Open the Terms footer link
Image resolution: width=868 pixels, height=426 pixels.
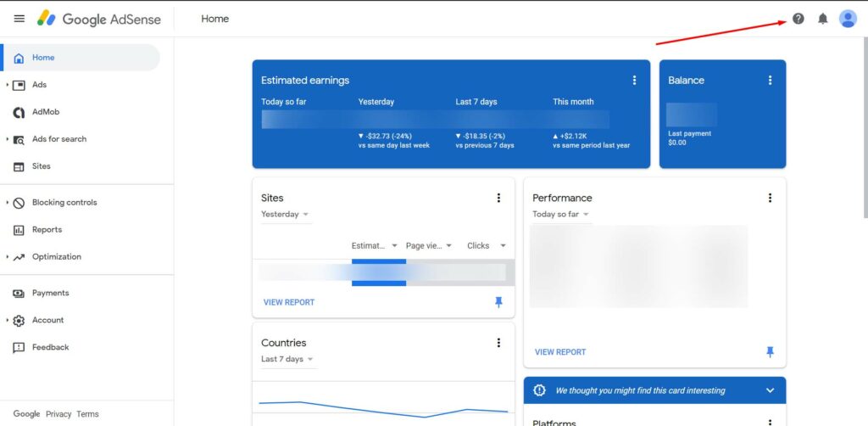tap(87, 414)
